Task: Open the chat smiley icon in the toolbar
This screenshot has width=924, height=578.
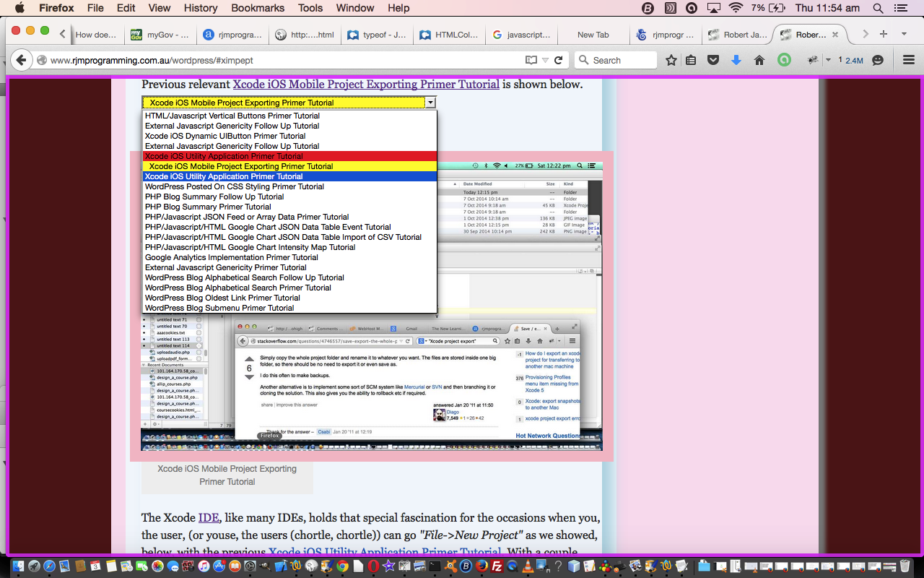Action: coord(878,61)
